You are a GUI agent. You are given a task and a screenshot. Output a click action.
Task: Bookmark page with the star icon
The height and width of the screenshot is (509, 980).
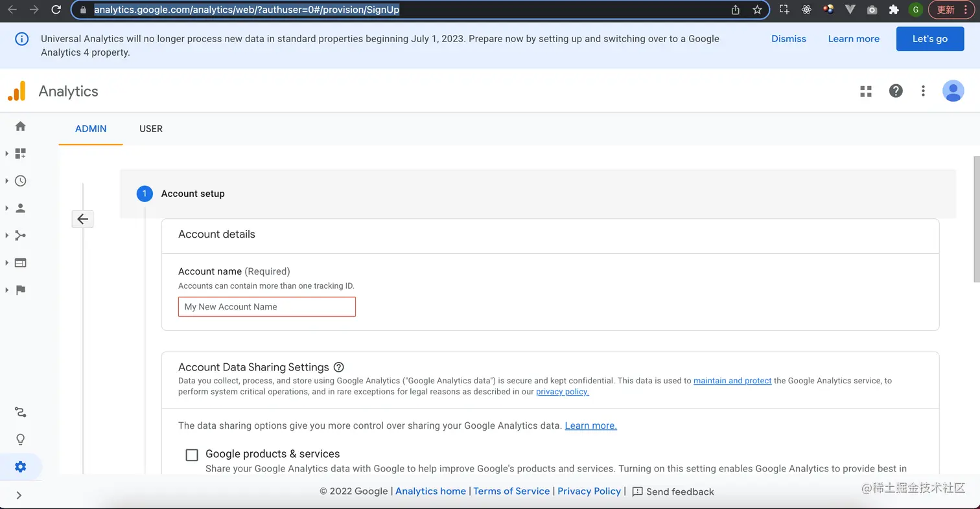[x=757, y=10]
